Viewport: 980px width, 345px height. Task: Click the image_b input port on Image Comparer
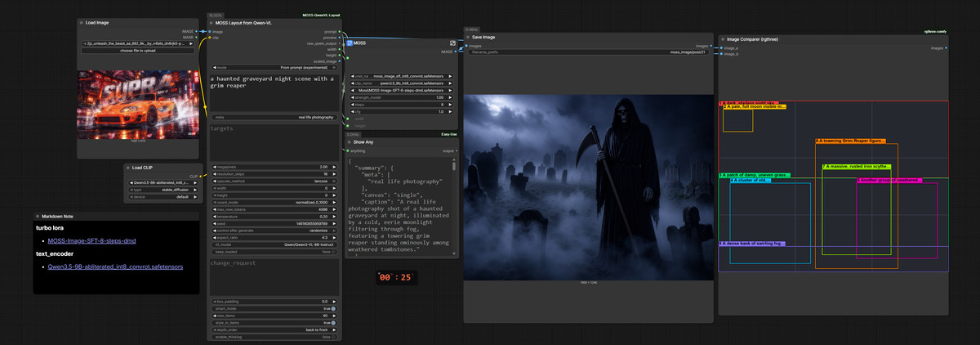pos(721,53)
